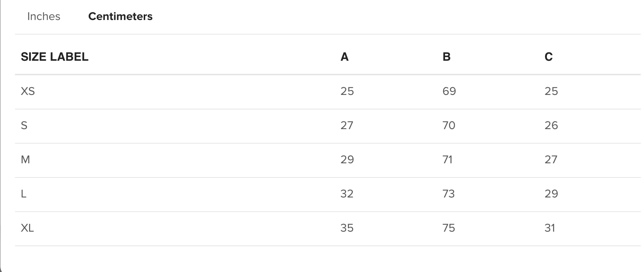Screen dimensions: 644x272
Task: Click the A measurement 32 for L
Action: [347, 194]
